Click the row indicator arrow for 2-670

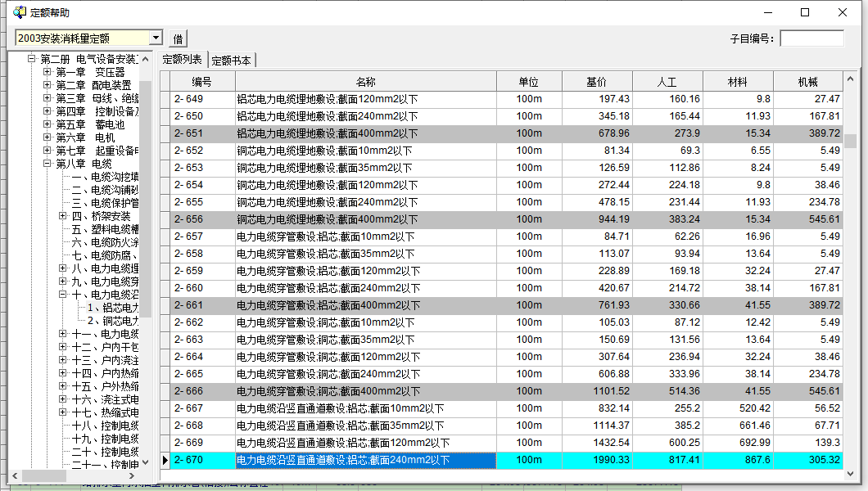pyautogui.click(x=165, y=460)
